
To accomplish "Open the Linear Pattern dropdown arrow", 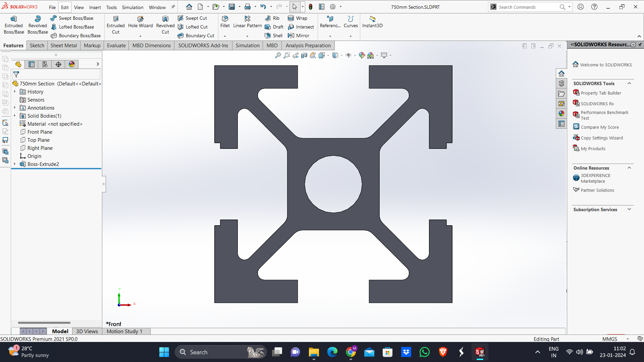I will [248, 36].
